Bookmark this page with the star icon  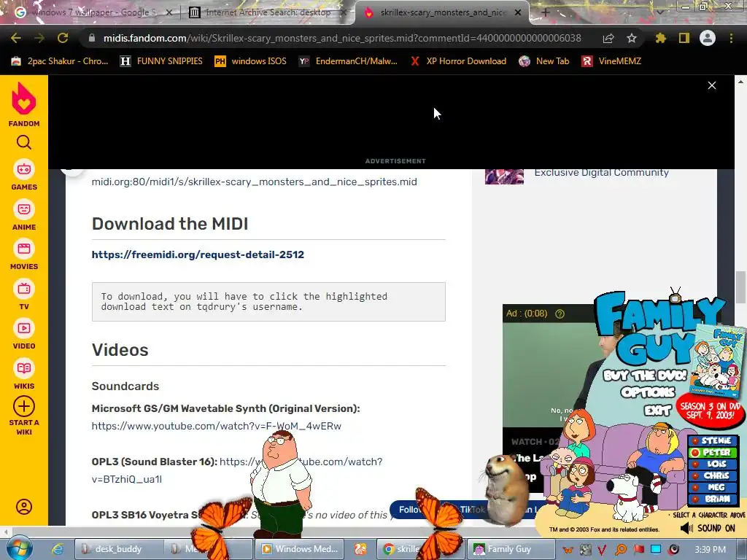point(632,38)
